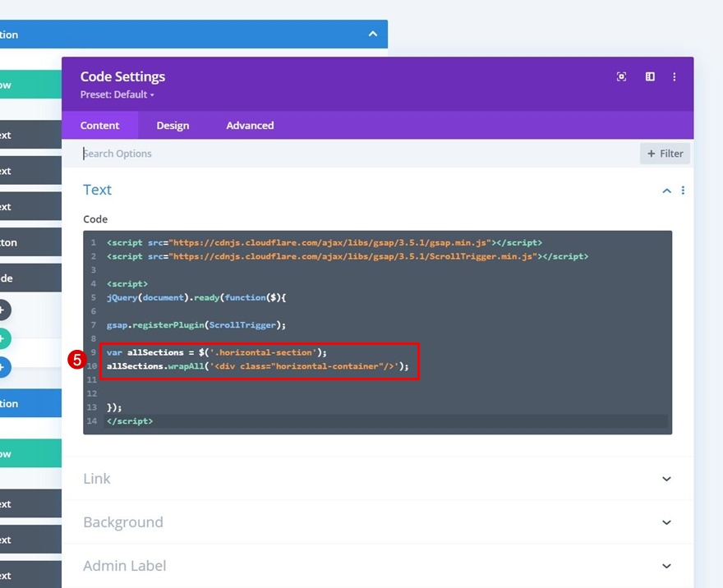Open the Preset: Default dropdown
The image size is (723, 588).
point(117,94)
